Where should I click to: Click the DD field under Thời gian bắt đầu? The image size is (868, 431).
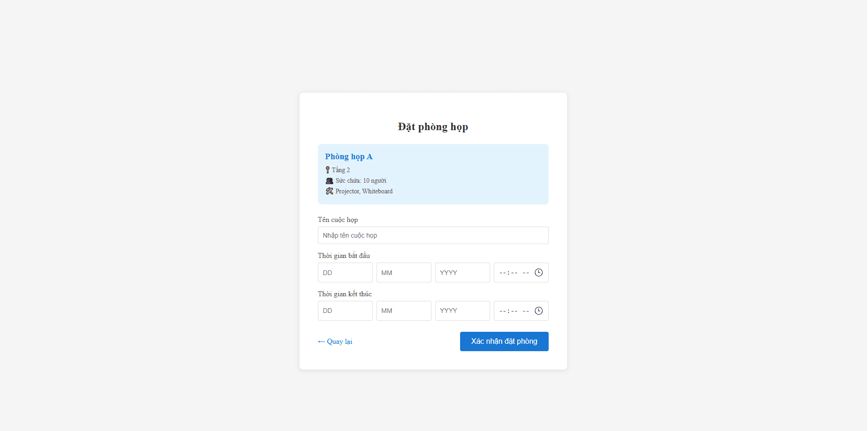(x=345, y=273)
